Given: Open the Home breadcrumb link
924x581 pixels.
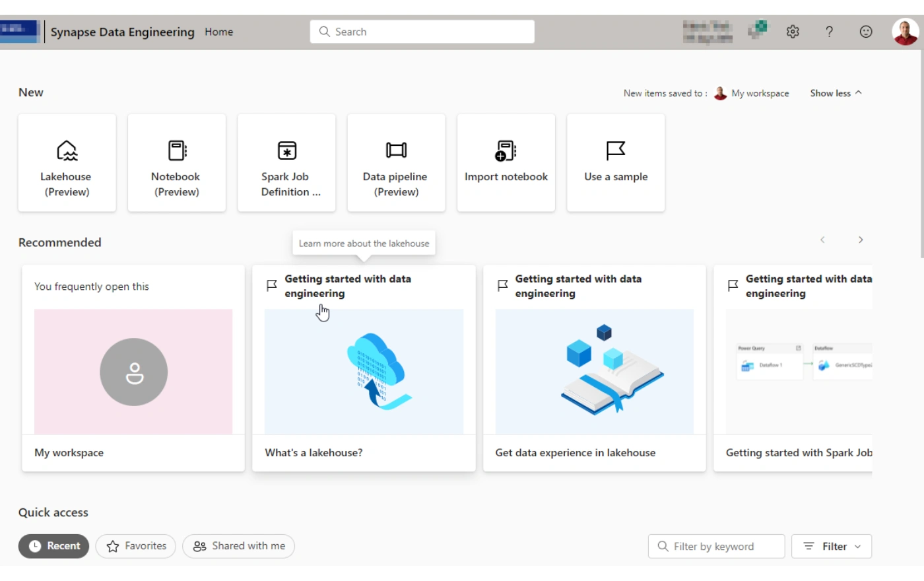Looking at the screenshot, I should [218, 32].
